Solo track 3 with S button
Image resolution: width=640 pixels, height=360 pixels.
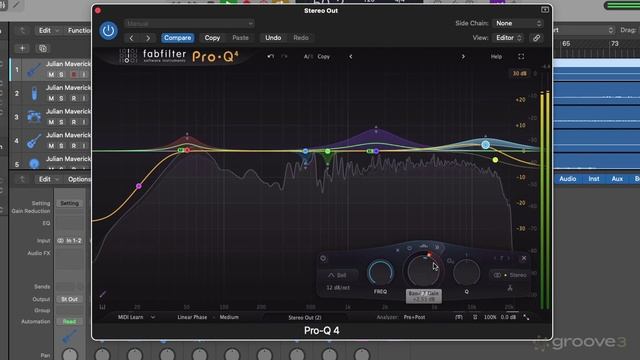(x=61, y=122)
